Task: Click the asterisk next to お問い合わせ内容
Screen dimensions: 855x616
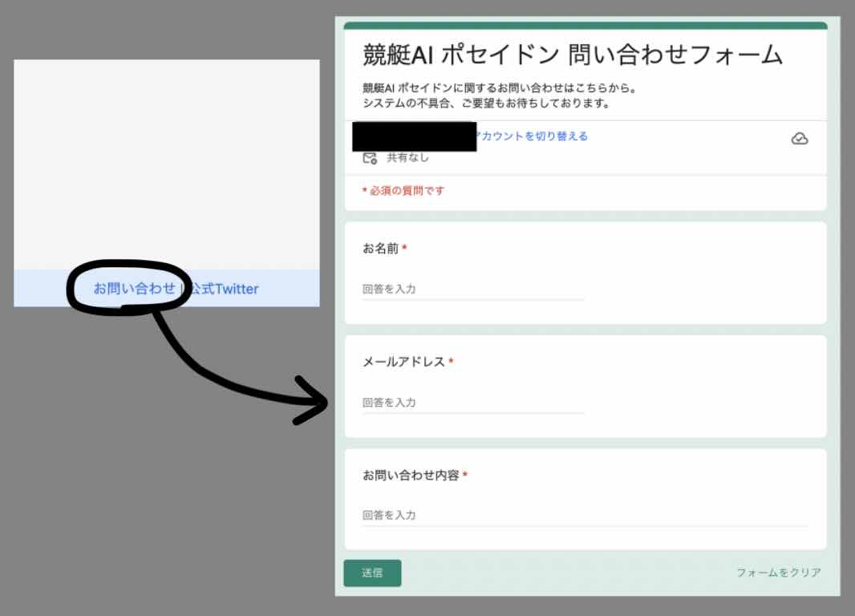Action: (465, 474)
